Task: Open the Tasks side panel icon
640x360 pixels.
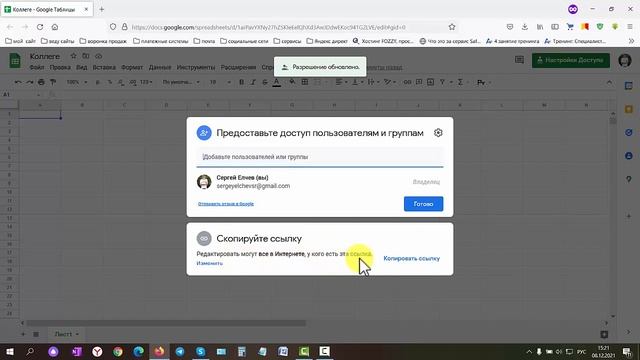Action: [x=629, y=132]
